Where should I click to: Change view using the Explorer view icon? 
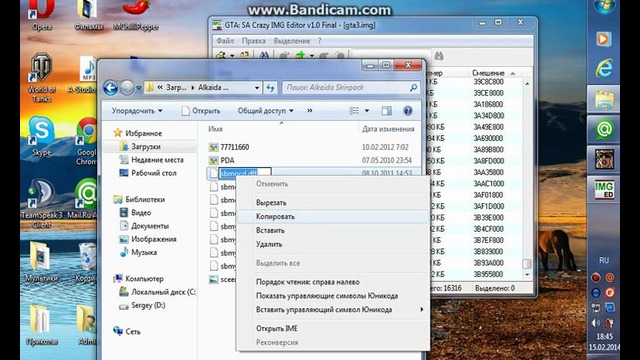pyautogui.click(x=354, y=111)
